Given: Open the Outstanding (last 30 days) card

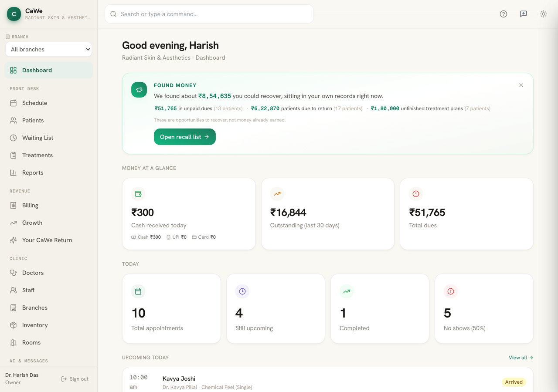Looking at the screenshot, I should coord(328,214).
